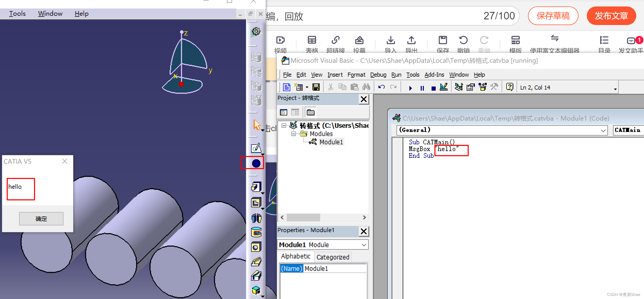The image size is (644, 299).
Task: Click the 保存草稿 button
Action: 553,16
